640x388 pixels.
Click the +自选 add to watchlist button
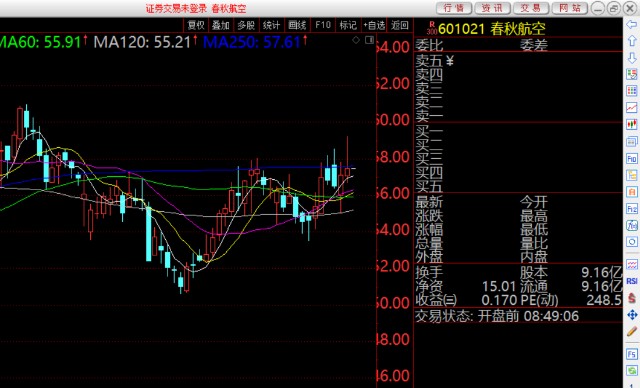[x=374, y=25]
